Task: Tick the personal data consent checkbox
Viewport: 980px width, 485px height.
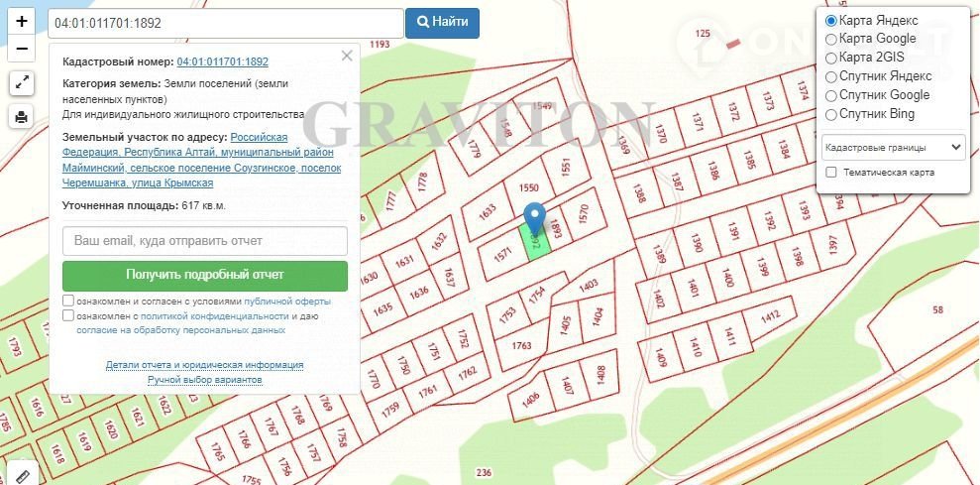Action: coord(67,315)
